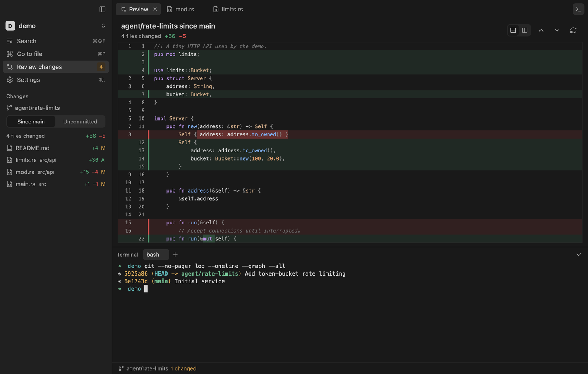Switch to Uncommitted changes

click(80, 122)
